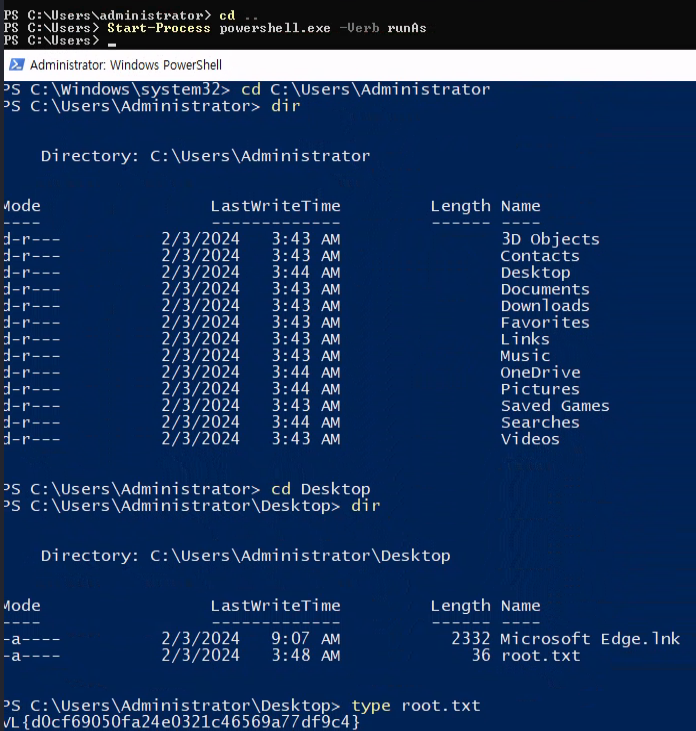This screenshot has width=696, height=731.
Task: Click the PowerShell icon in the title bar
Action: pos(16,65)
